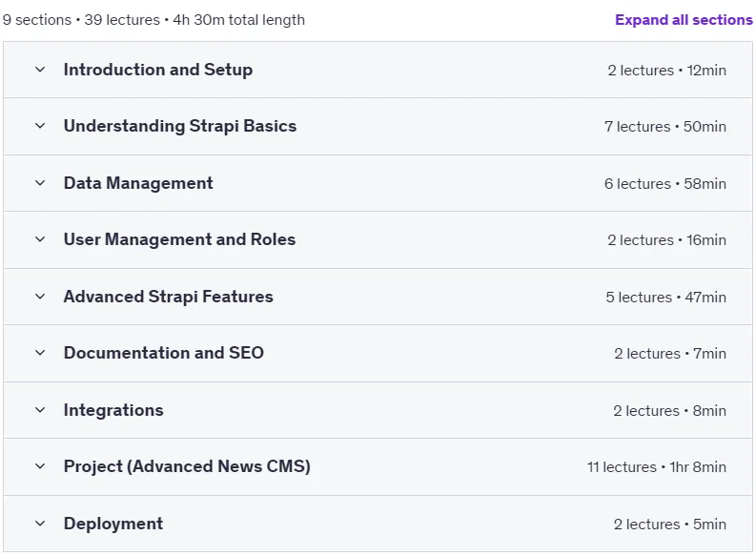Click the '2 lectures • 12min' text
The image size is (756, 556).
(x=666, y=71)
